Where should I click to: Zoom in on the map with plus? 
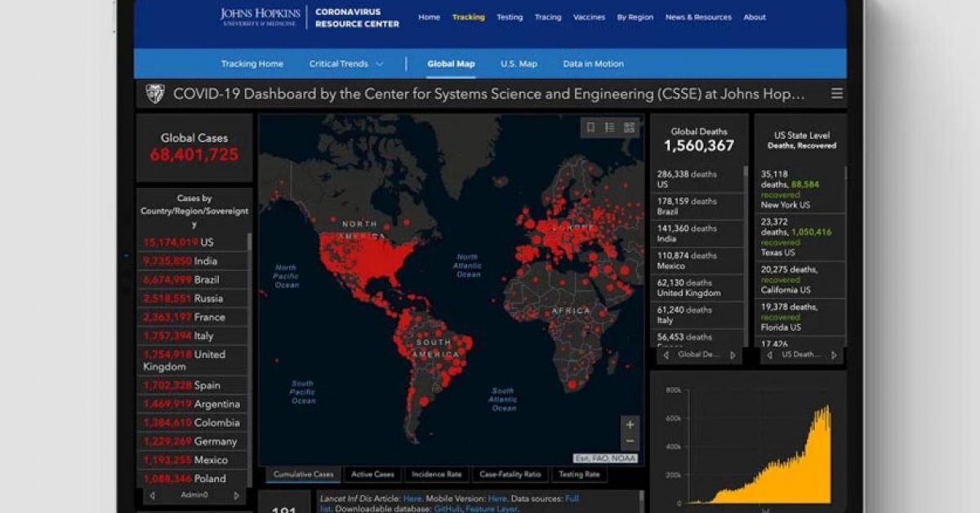pyautogui.click(x=630, y=425)
